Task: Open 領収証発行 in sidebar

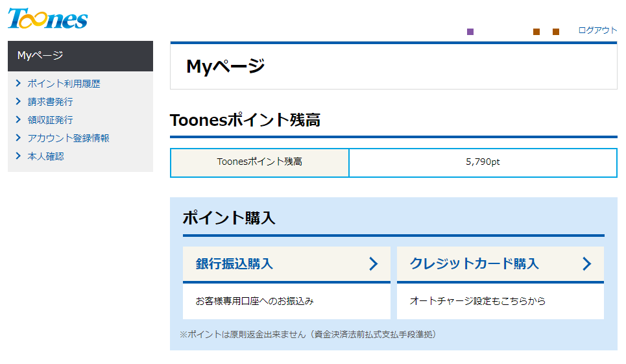Action: [50, 120]
